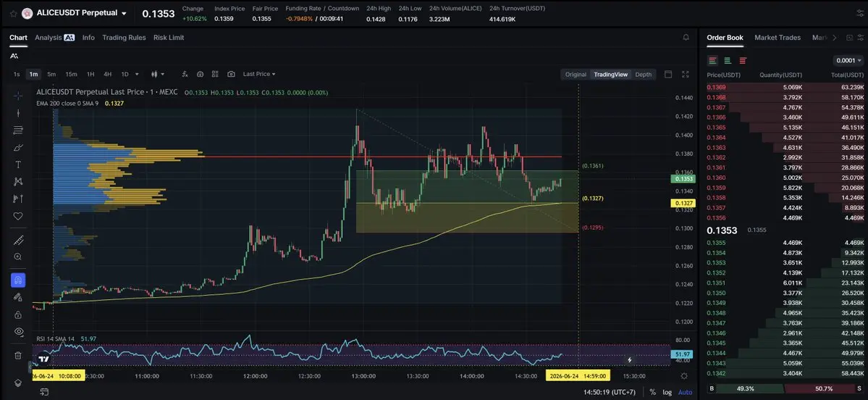Open the indicators fx menu
868x400 pixels.
(185, 74)
